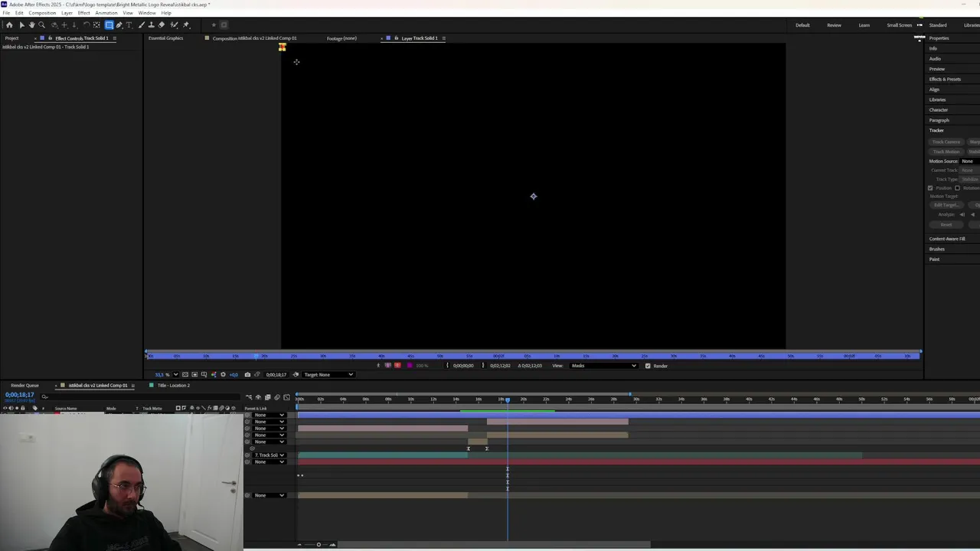Screen dimensions: 980x551
Task: Open the timeline search field
Action: [x=142, y=396]
